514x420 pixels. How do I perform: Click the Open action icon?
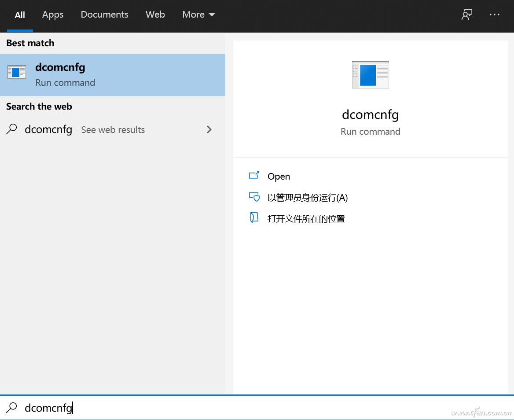pyautogui.click(x=254, y=175)
